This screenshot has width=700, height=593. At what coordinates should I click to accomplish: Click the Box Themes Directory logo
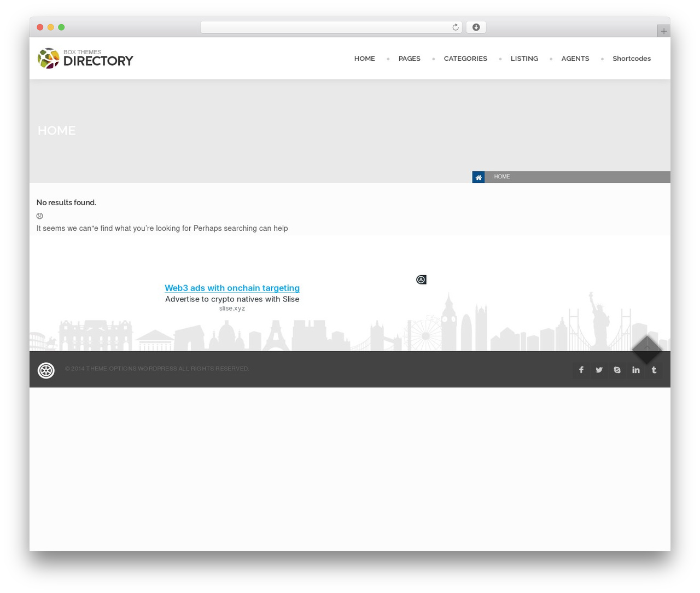[x=85, y=58]
